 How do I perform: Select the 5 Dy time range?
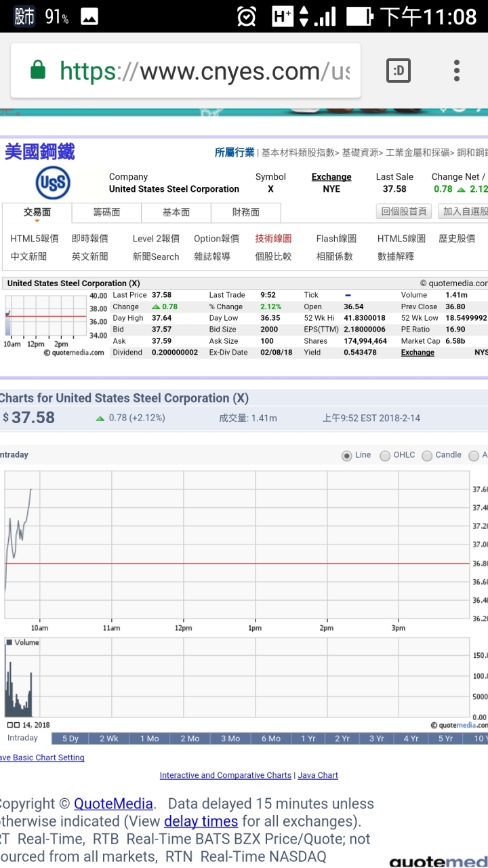click(70, 738)
